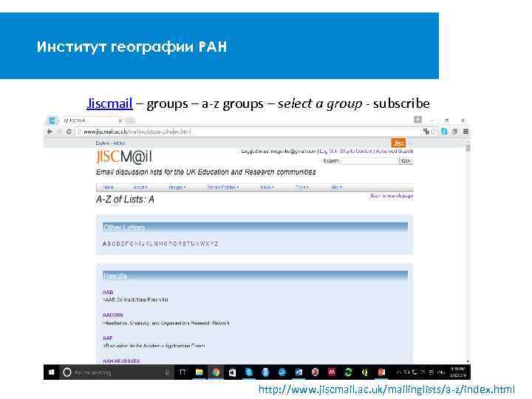Open the jiscmail.ac.uk URL at slide bottom

(x=386, y=389)
